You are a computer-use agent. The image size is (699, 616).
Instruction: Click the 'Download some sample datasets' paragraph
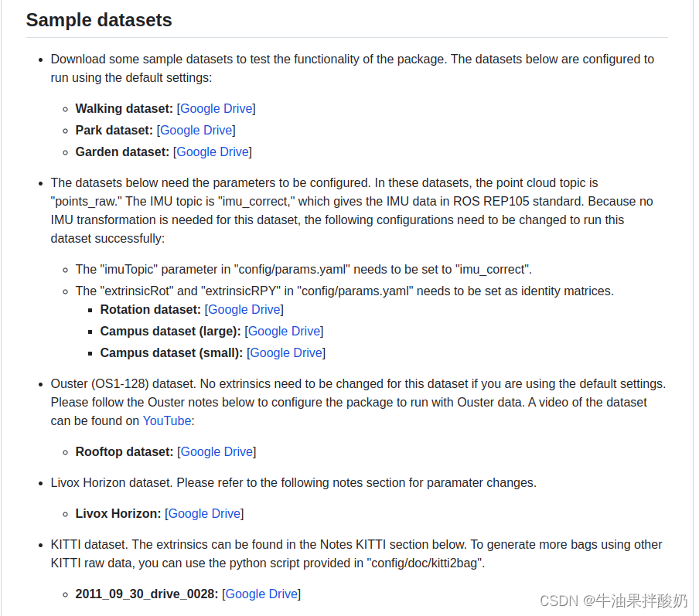(x=352, y=69)
